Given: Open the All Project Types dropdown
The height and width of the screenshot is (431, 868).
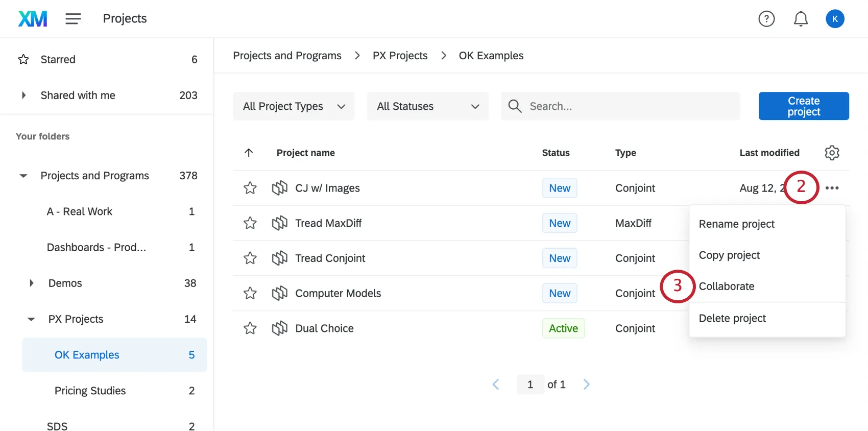Looking at the screenshot, I should click(294, 106).
